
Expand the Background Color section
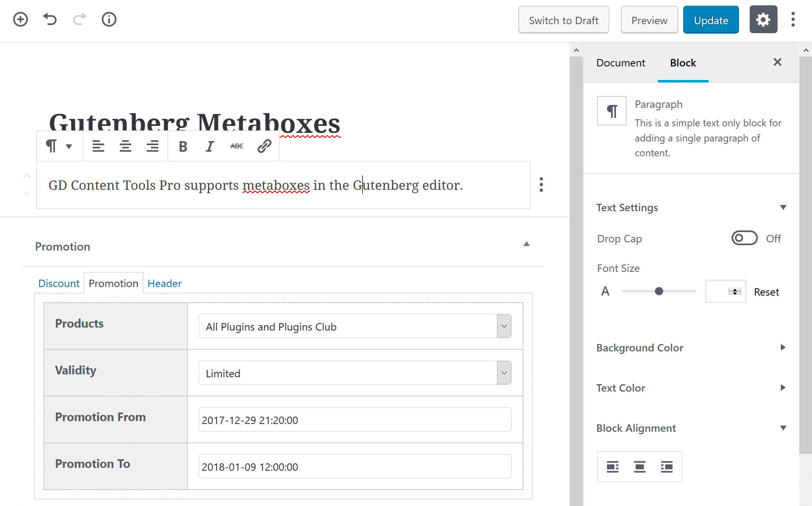pyautogui.click(x=691, y=348)
